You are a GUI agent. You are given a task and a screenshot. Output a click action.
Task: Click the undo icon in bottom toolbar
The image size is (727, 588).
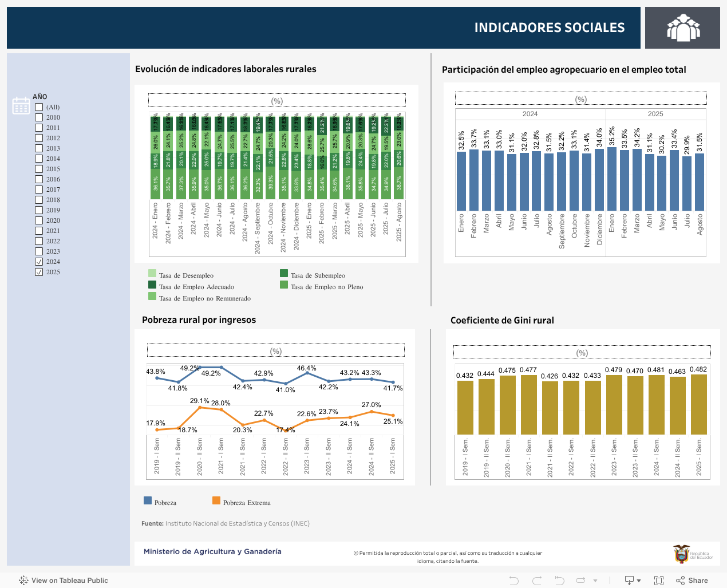point(513,581)
